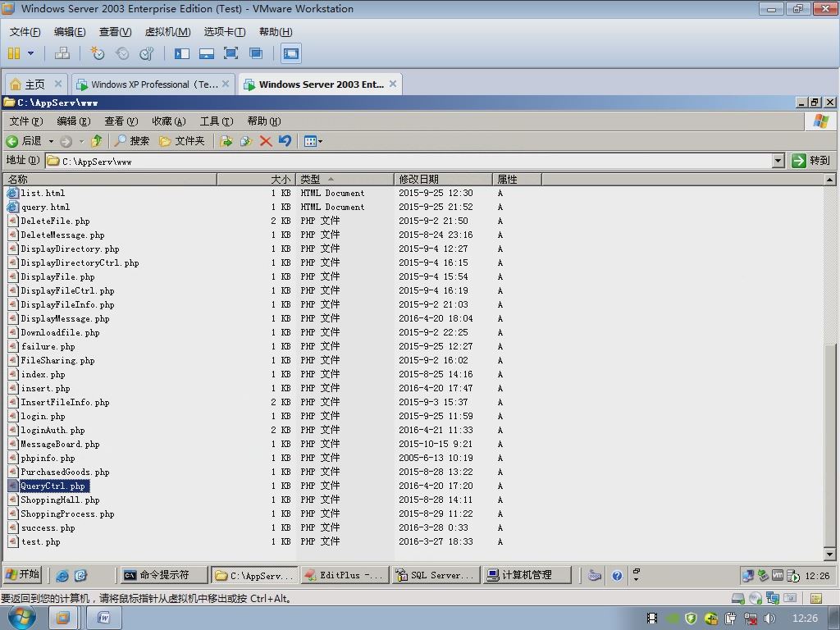The image size is (840, 630).
Task: Click the VMware console view icon
Action: pyautogui.click(x=291, y=53)
